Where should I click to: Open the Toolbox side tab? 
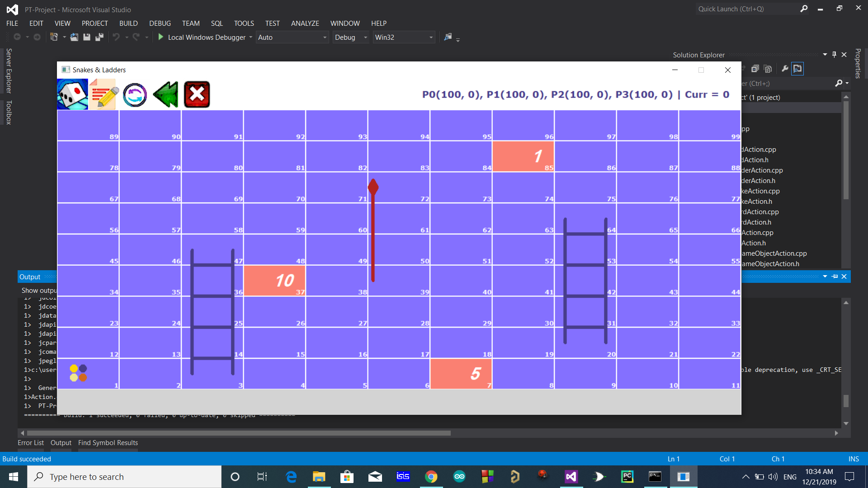(x=8, y=113)
